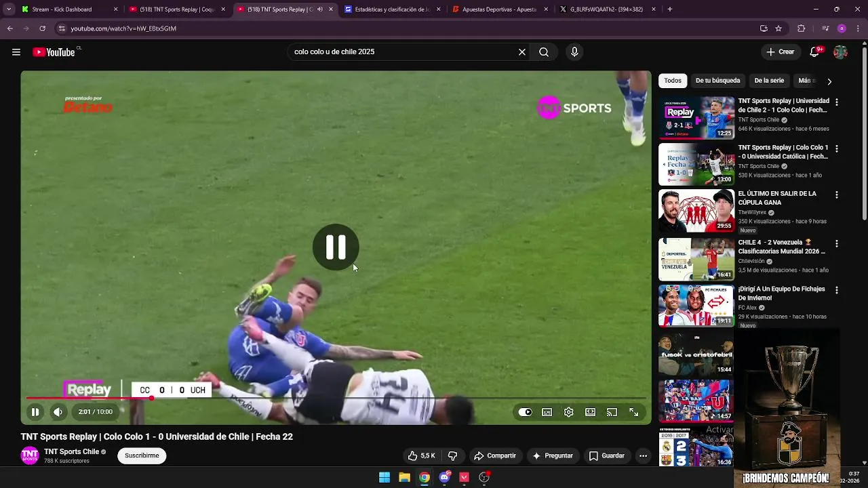Viewport: 868px width, 488px height.
Task: Cast video to a TV
Action: [612, 412]
